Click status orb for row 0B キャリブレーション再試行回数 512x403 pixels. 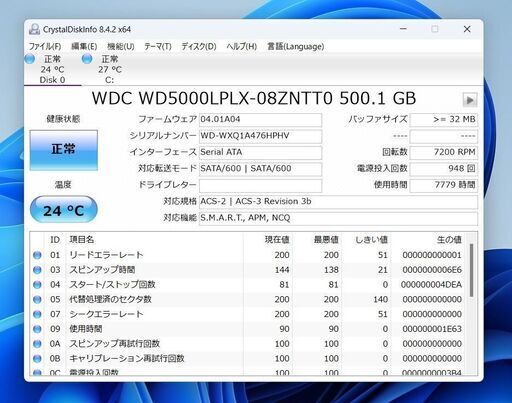(37, 359)
